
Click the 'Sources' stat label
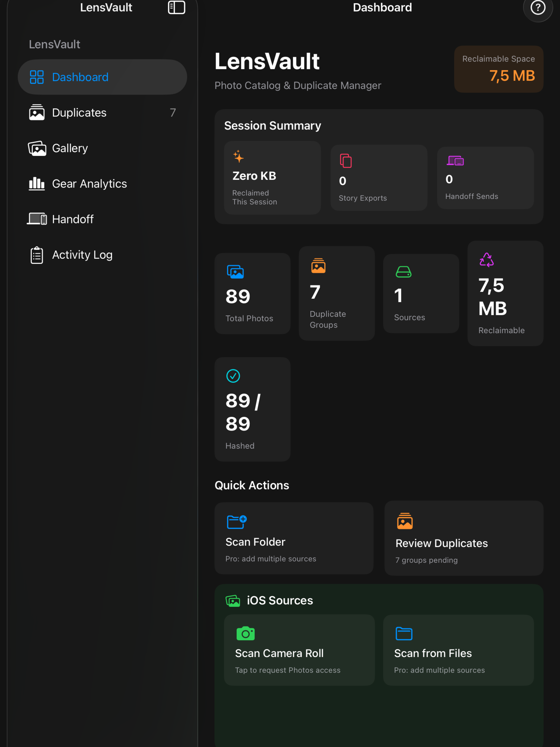[409, 317]
